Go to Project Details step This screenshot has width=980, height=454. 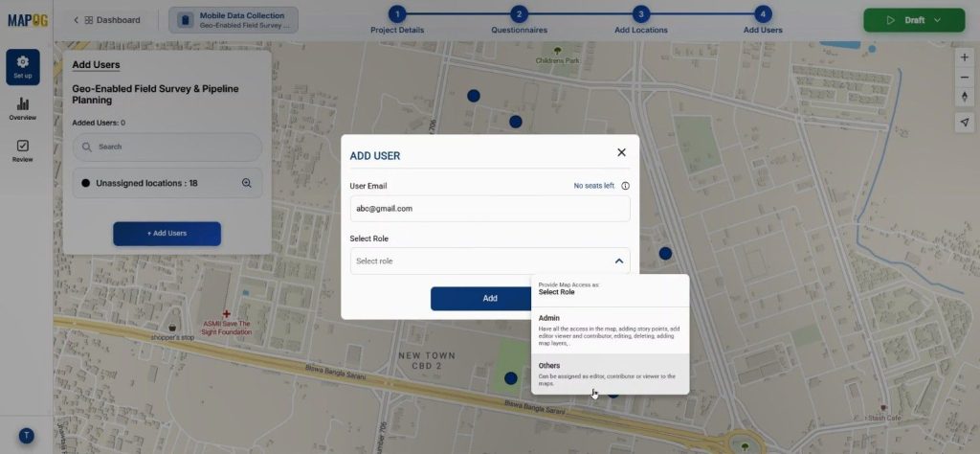coord(397,14)
